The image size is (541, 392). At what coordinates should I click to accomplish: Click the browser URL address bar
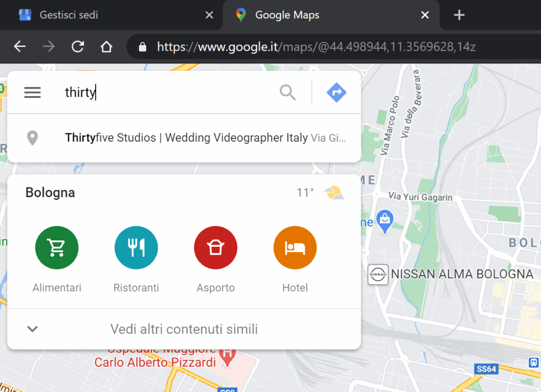317,47
